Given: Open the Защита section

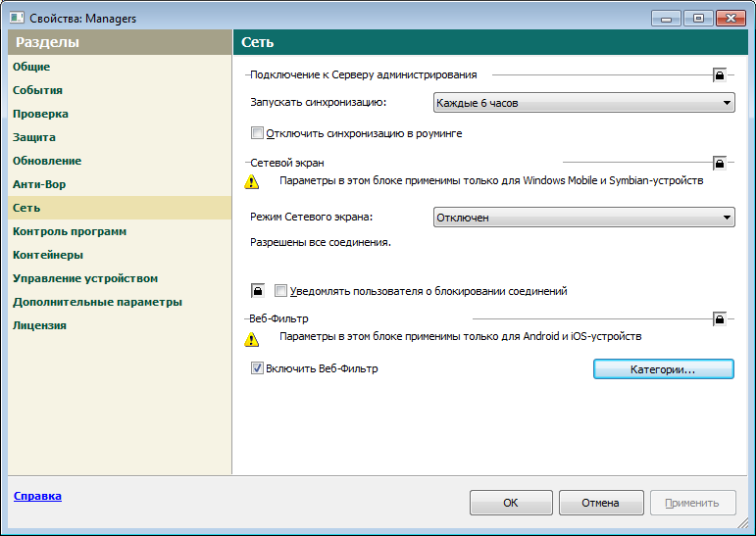Looking at the screenshot, I should [x=34, y=137].
